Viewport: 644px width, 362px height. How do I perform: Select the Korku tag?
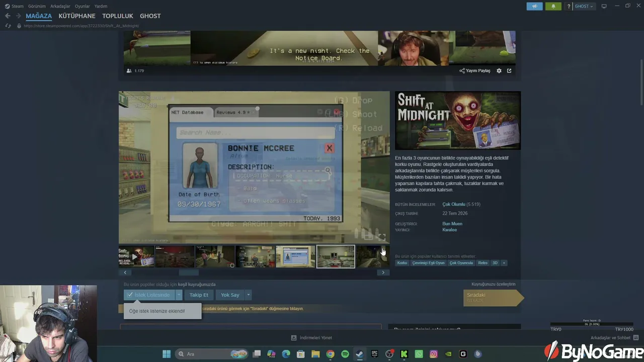coord(402,263)
